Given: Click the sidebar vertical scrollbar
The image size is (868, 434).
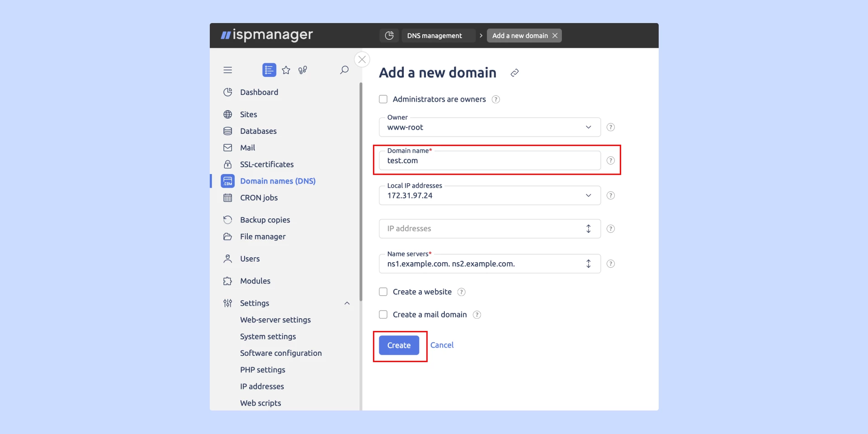Looking at the screenshot, I should tap(361, 192).
